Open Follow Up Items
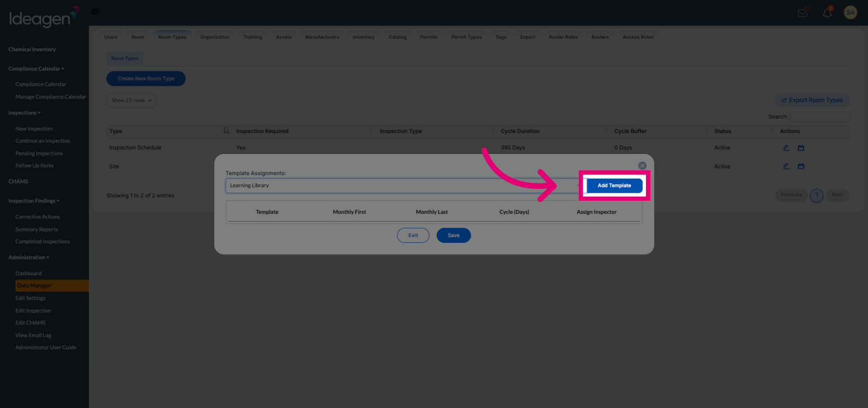 pyautogui.click(x=34, y=166)
